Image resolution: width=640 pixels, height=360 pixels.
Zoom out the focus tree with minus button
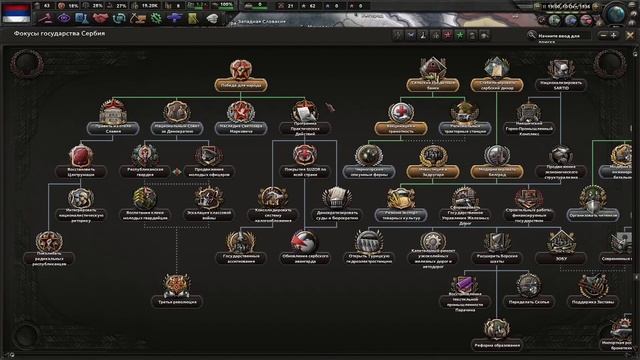point(603,36)
